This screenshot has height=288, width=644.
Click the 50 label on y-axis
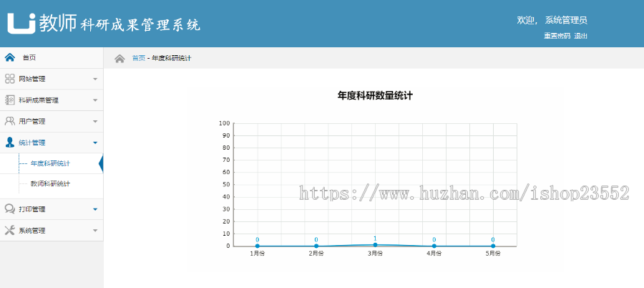[226, 185]
